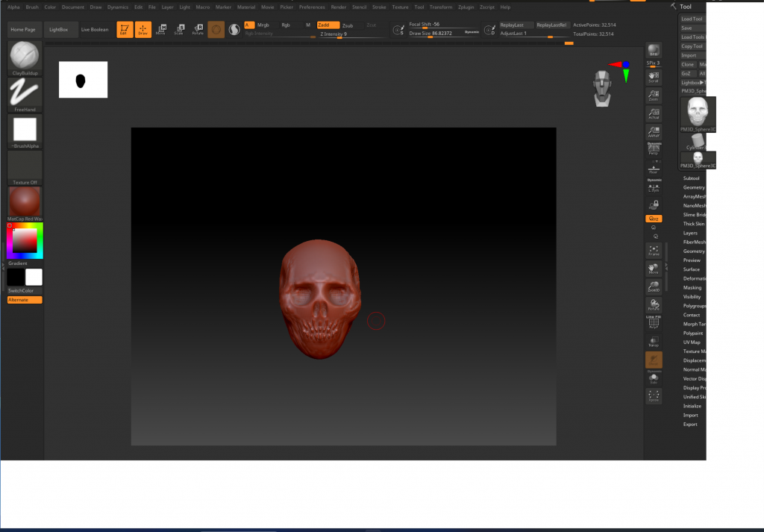The width and height of the screenshot is (764, 532).
Task: Click the Load Tool button
Action: 692,19
